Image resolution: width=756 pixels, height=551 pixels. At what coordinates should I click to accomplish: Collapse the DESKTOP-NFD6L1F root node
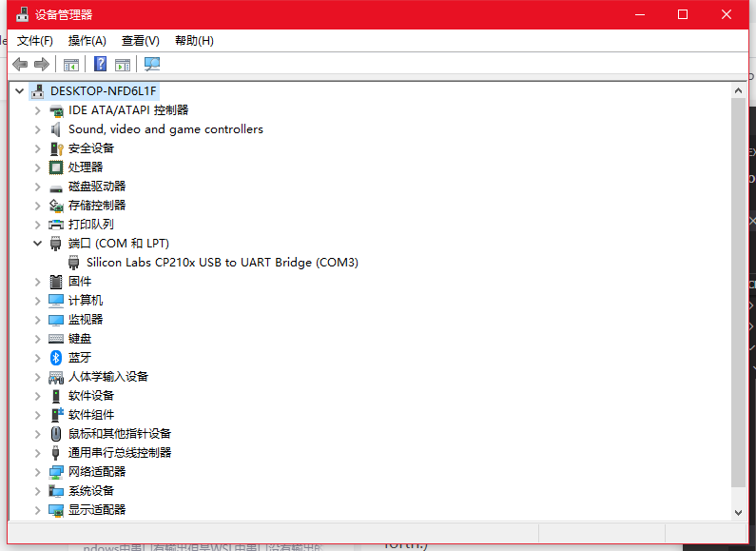(x=20, y=90)
